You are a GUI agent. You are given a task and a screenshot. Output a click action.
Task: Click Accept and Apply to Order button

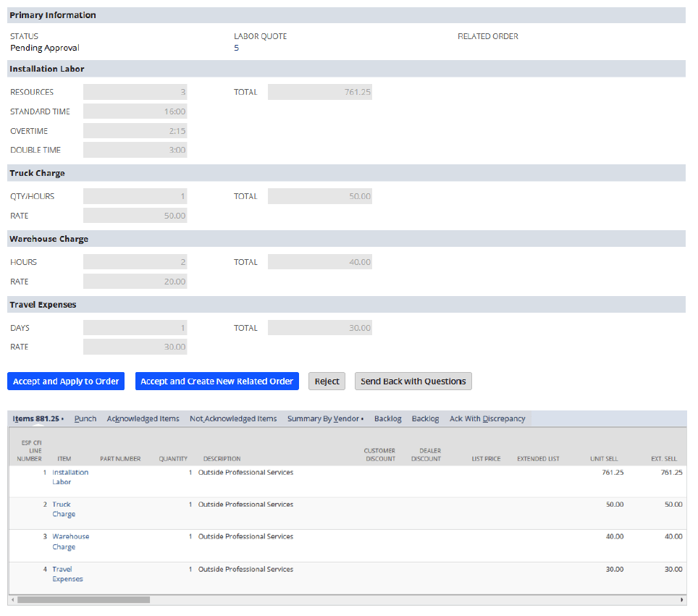click(66, 381)
